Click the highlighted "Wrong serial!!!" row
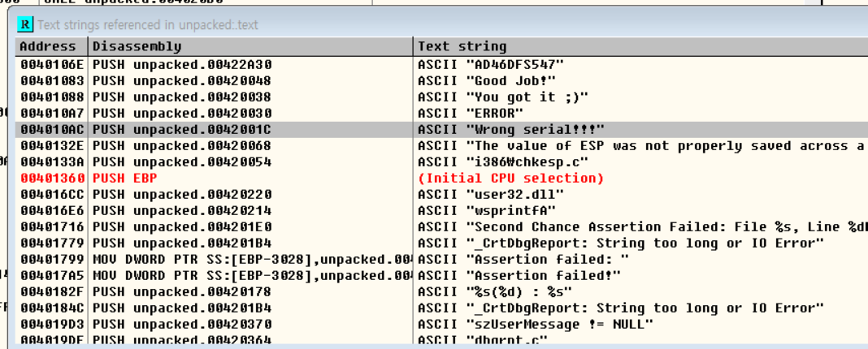Image resolution: width=868 pixels, height=349 pixels. point(510,130)
